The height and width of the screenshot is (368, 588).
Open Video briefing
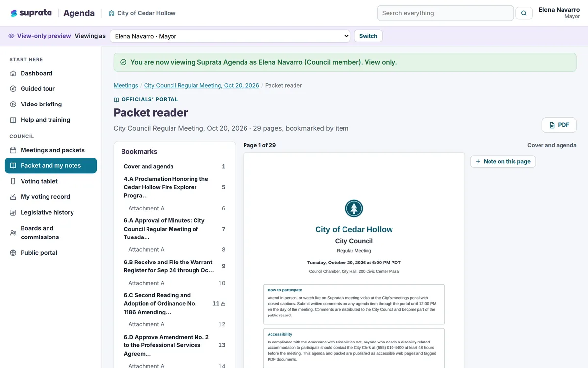click(51, 105)
